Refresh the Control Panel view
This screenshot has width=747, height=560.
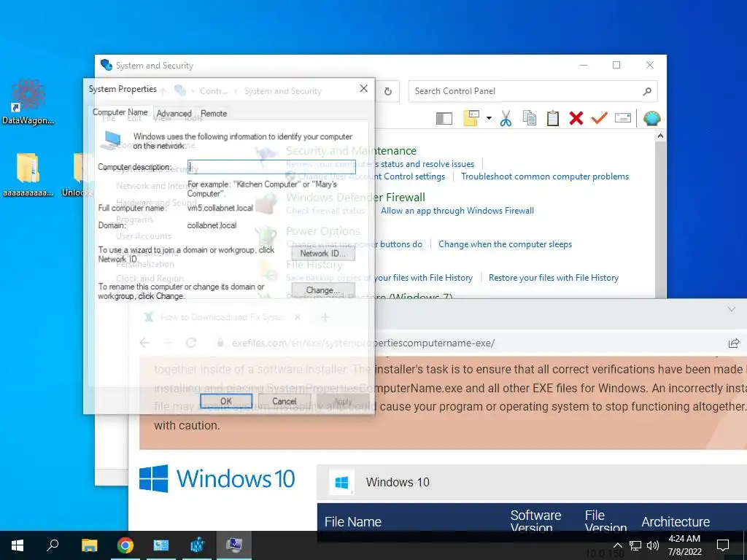pos(388,91)
